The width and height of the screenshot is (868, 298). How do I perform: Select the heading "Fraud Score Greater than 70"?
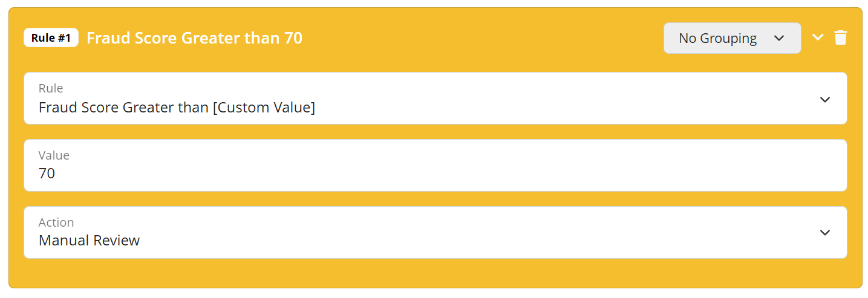pos(194,38)
